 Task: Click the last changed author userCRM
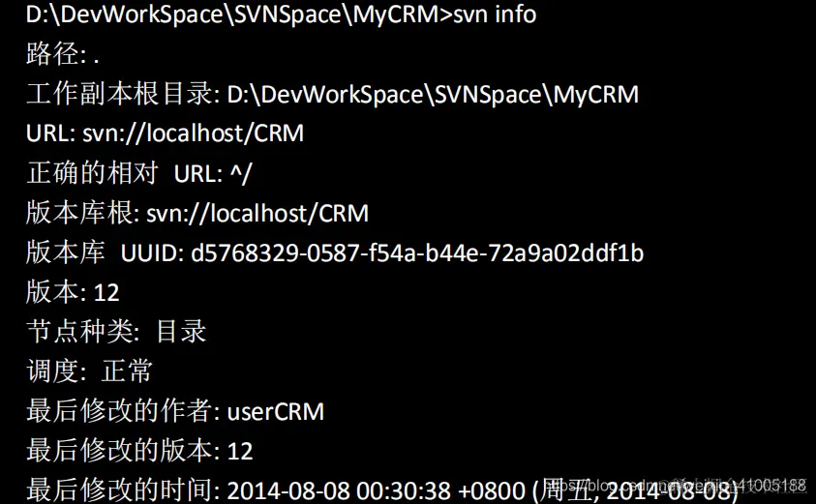tap(276, 412)
